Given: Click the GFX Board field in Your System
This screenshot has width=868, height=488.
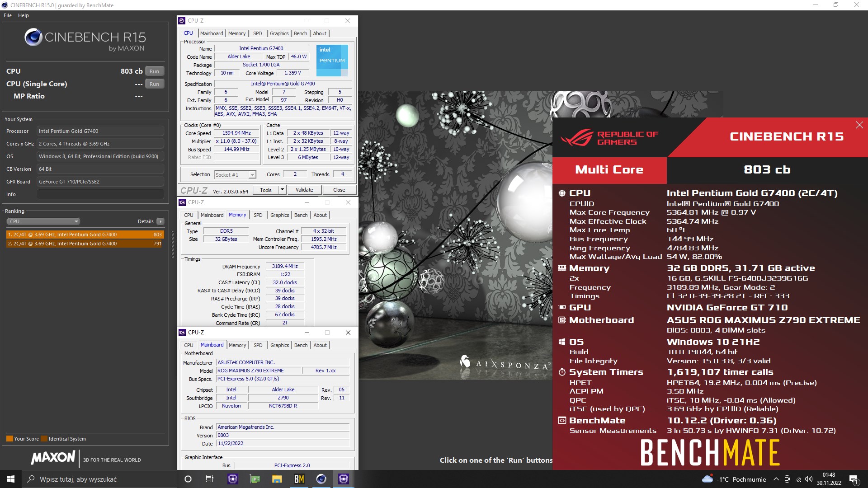Looking at the screenshot, I should [100, 182].
